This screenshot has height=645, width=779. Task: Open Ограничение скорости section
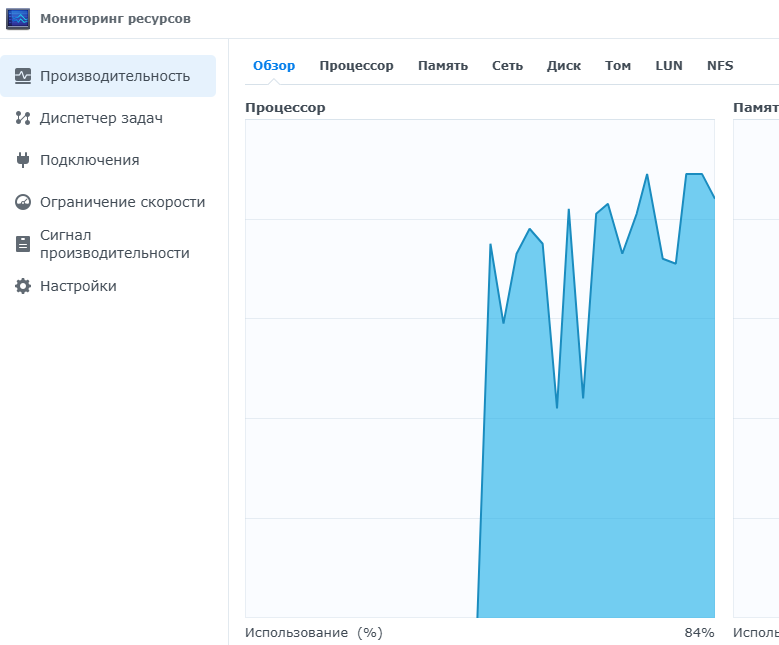pos(108,202)
